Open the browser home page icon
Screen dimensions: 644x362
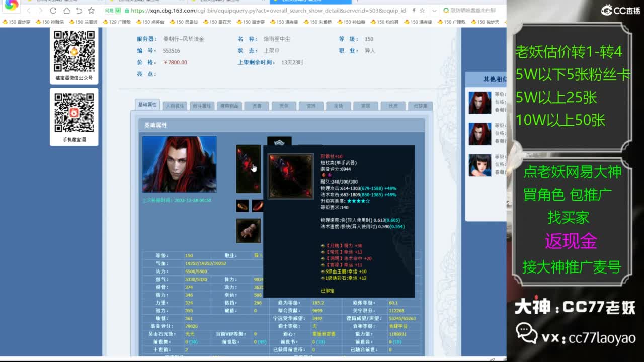point(66,11)
